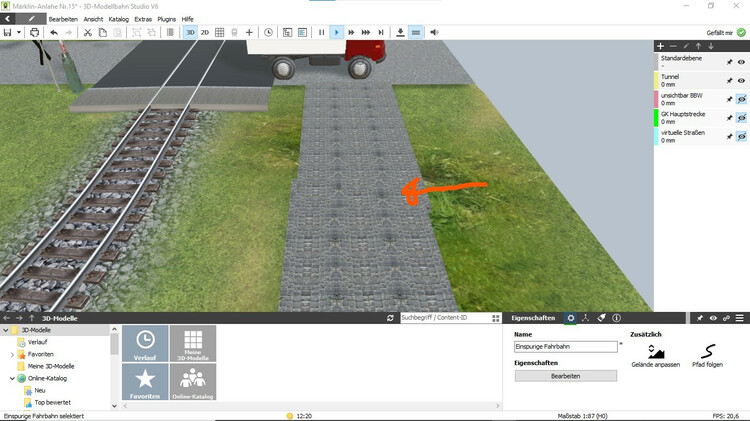Pause the simulation
The image size is (750, 421).
(321, 32)
